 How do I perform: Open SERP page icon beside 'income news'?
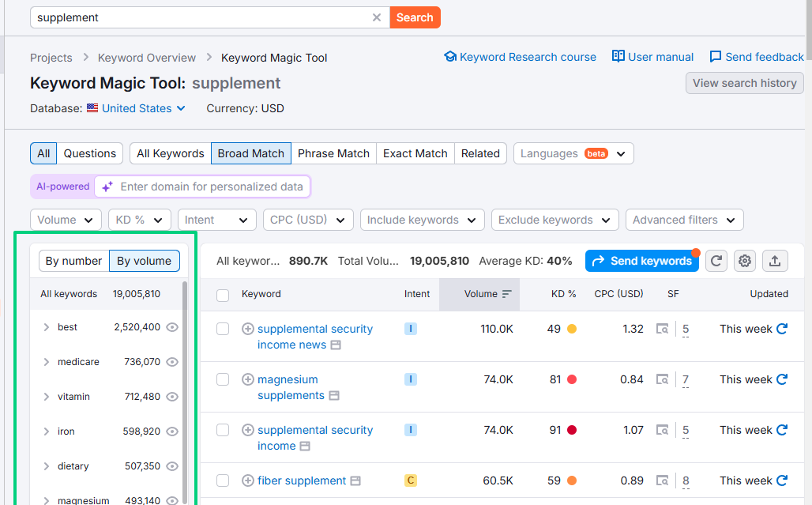(x=336, y=345)
